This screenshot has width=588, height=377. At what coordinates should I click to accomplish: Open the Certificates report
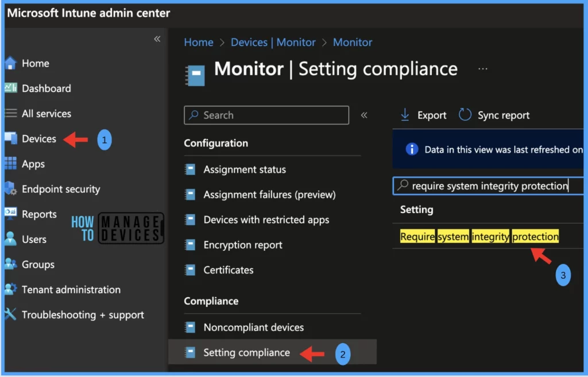pyautogui.click(x=229, y=270)
